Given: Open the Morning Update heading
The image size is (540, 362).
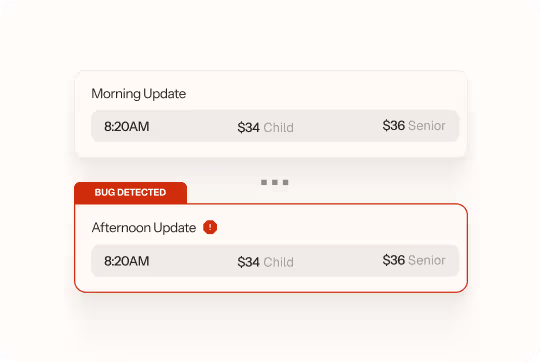Looking at the screenshot, I should (138, 94).
